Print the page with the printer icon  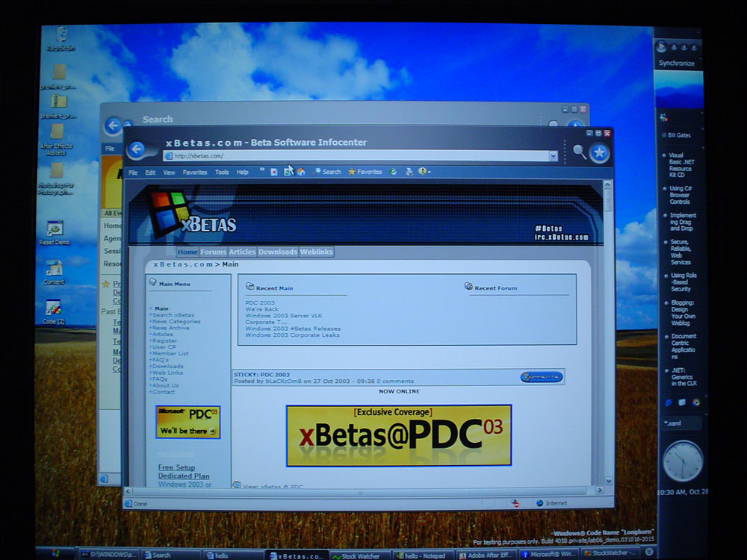[x=409, y=172]
